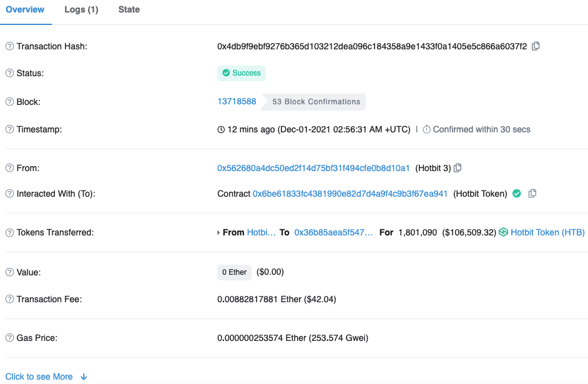Click the help icon beside Status
Viewport: 588px width, 384px height.
click(x=9, y=73)
